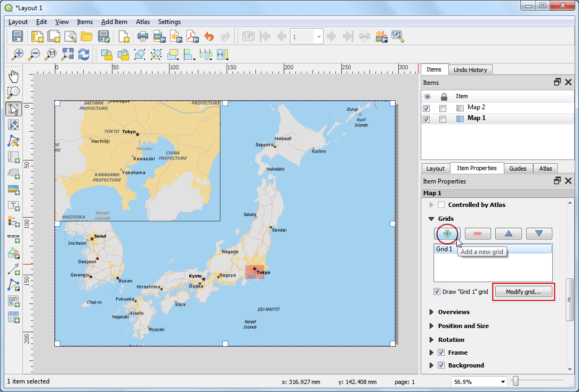
Task: Click the Modify grid... button
Action: pos(523,292)
